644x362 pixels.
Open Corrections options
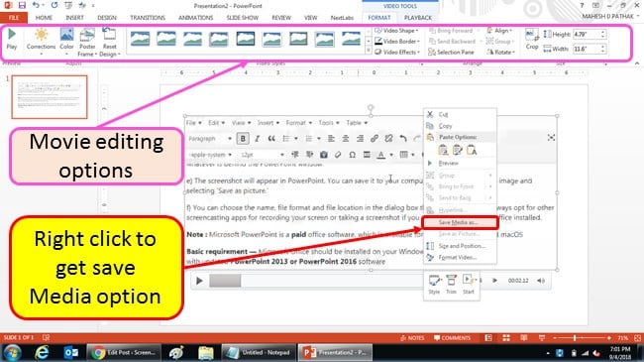(x=41, y=41)
